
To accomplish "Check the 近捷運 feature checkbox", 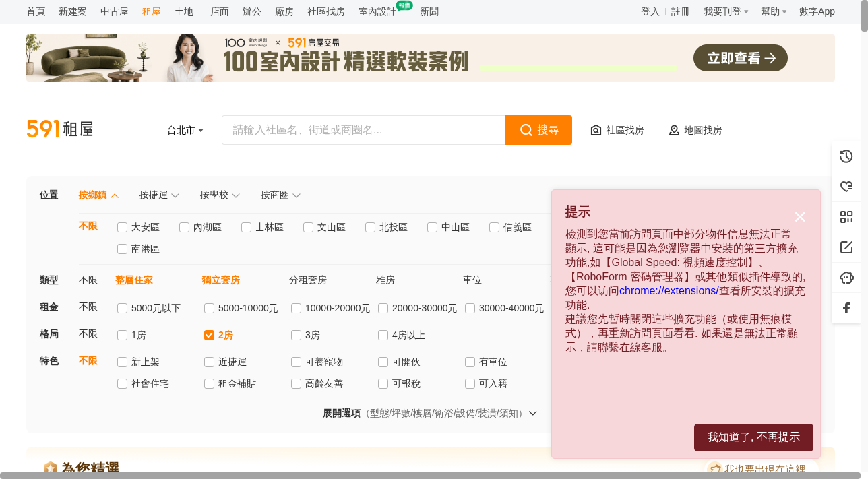I will (x=210, y=362).
